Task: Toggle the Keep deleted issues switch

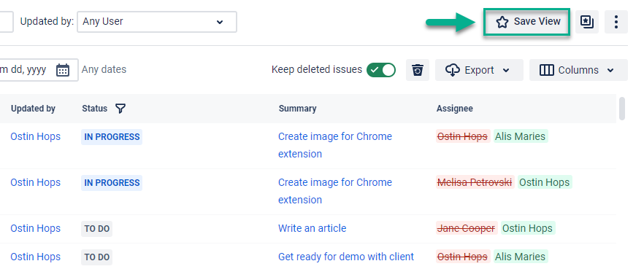Action: [381, 70]
